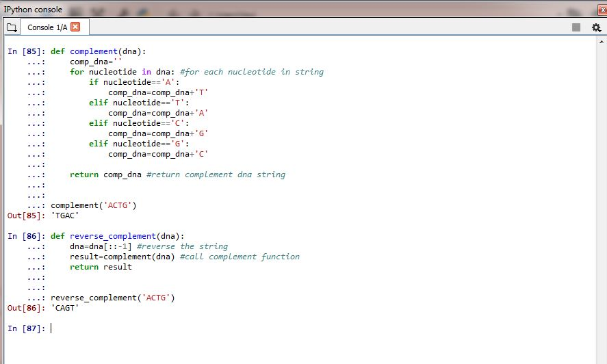Click the def complement(dna) line

pos(99,51)
